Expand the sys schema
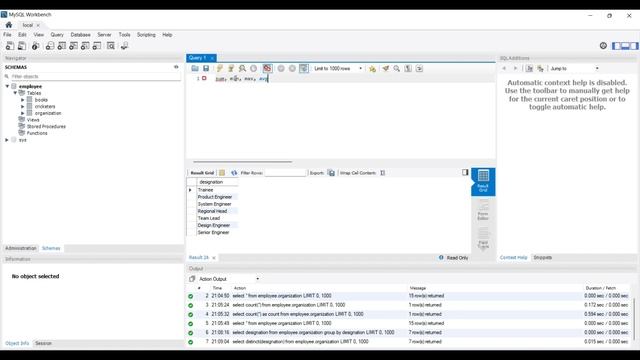Viewport: 640px width, 360px height. 7,140
